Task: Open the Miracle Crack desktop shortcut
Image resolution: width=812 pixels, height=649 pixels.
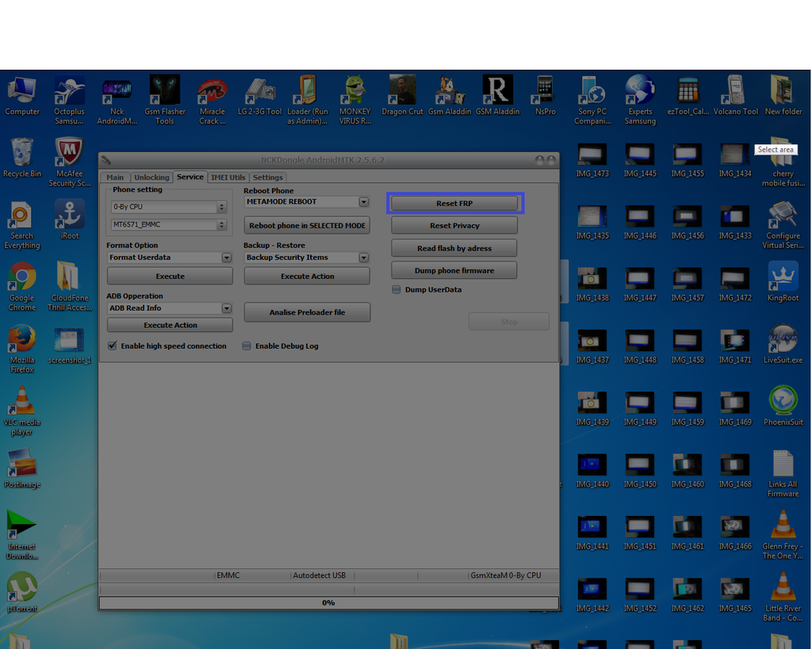Action: point(212,92)
